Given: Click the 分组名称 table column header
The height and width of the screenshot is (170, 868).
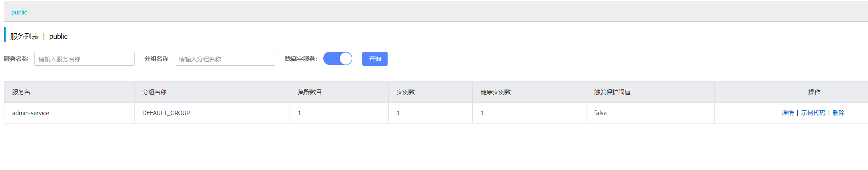Looking at the screenshot, I should [x=154, y=92].
